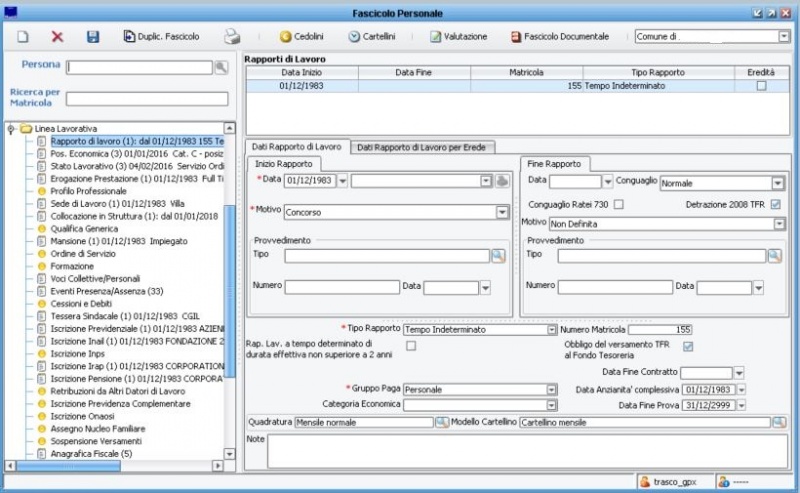800x493 pixels.
Task: Click lookup icon for Inizio Rapporto Tipo
Action: click(497, 256)
